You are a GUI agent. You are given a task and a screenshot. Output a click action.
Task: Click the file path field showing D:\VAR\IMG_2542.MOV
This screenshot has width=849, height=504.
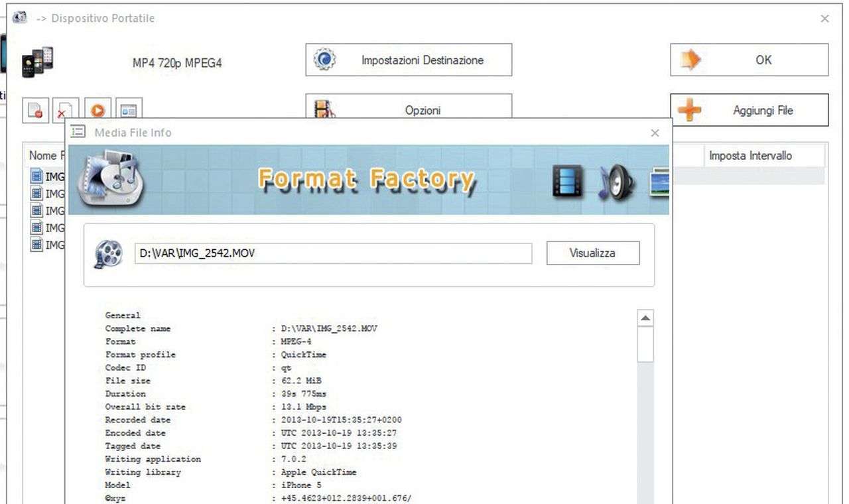pyautogui.click(x=333, y=253)
